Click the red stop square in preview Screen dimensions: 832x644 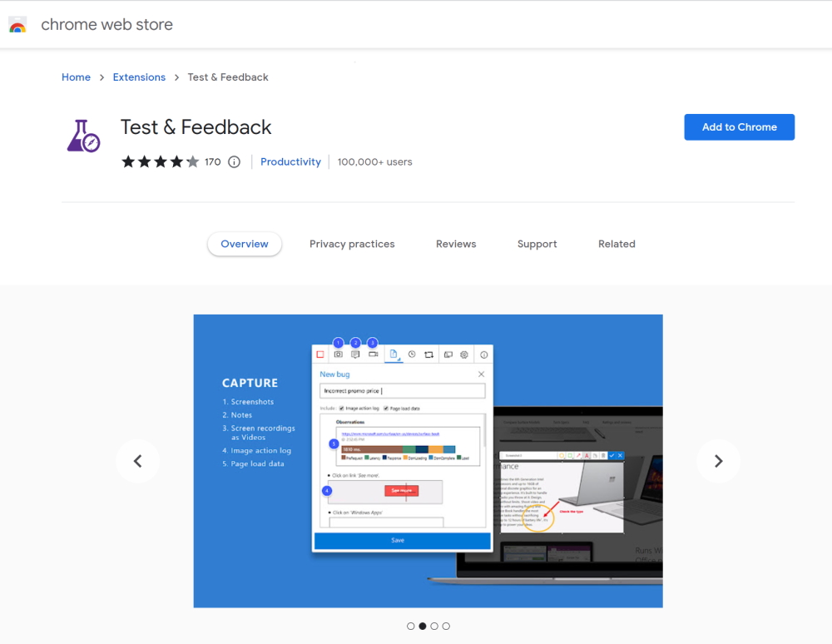[x=320, y=354]
